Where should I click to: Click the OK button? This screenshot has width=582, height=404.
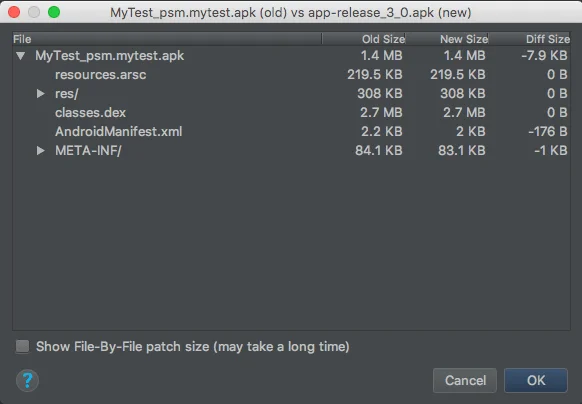[x=536, y=380]
